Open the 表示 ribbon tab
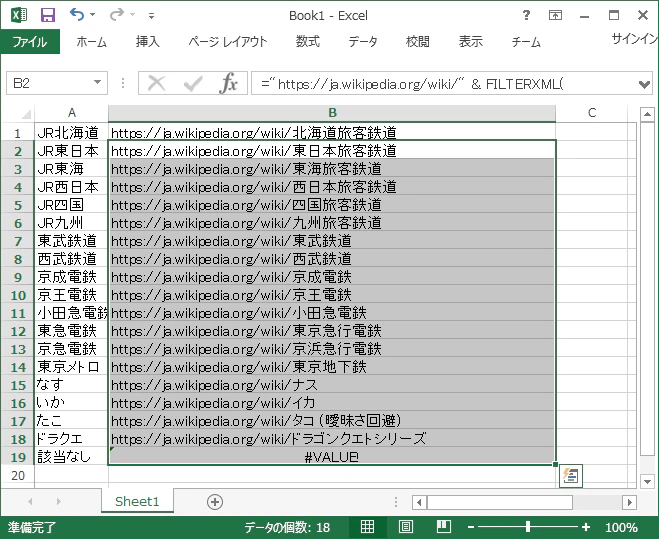659x539 pixels. click(x=471, y=42)
